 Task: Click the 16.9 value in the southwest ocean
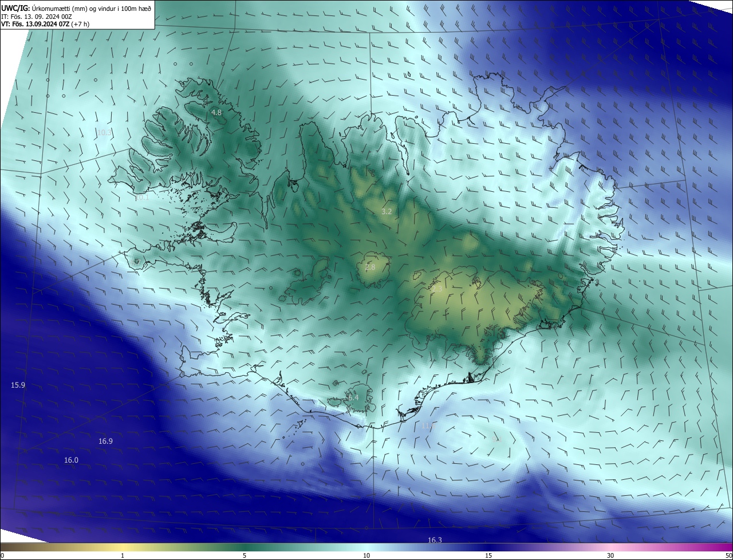click(105, 441)
